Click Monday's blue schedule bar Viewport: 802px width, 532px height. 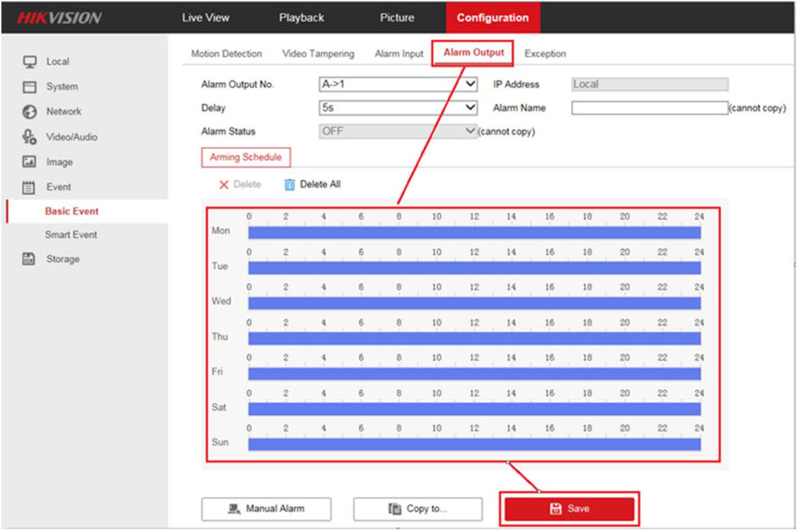[x=473, y=233]
